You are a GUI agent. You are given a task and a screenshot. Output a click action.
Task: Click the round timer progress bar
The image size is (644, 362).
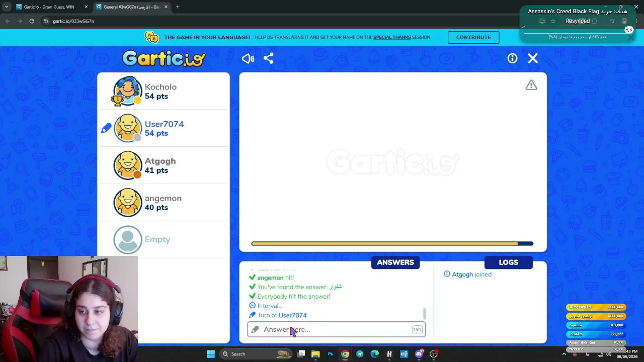tap(392, 244)
